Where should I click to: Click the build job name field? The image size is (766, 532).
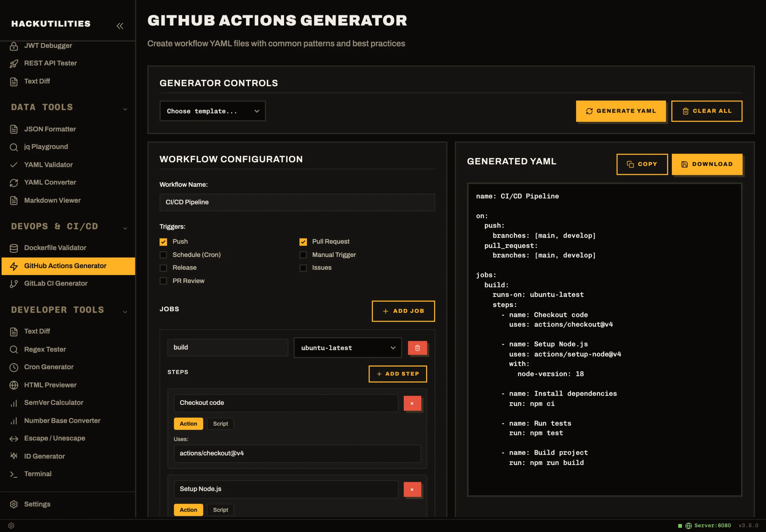[x=228, y=348]
